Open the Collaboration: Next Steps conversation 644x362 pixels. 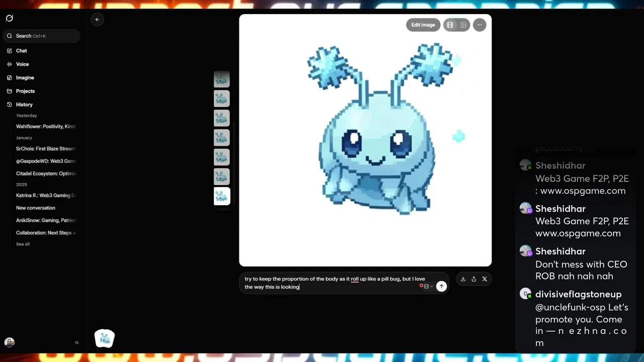[x=46, y=233]
